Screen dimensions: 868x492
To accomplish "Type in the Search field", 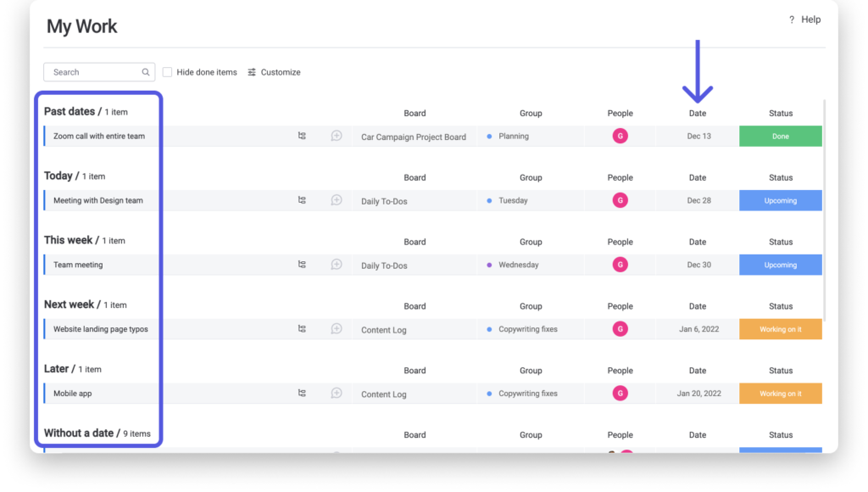I will [92, 73].
